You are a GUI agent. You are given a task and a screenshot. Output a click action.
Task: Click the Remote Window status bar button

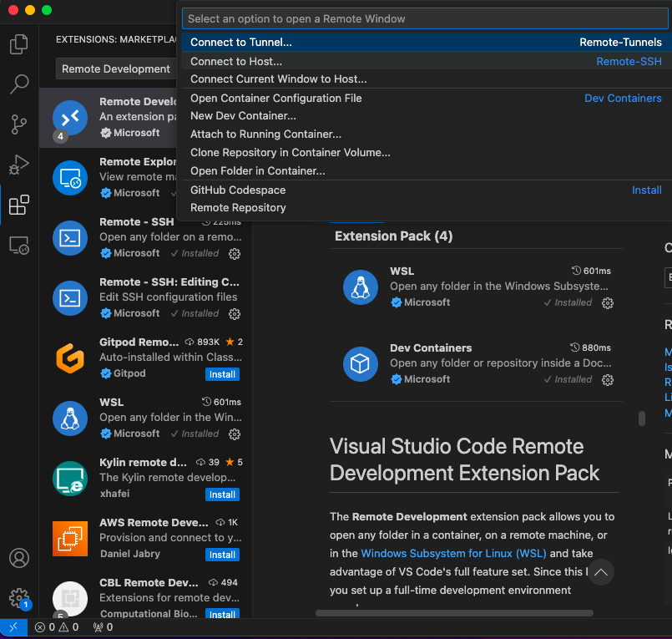click(13, 627)
